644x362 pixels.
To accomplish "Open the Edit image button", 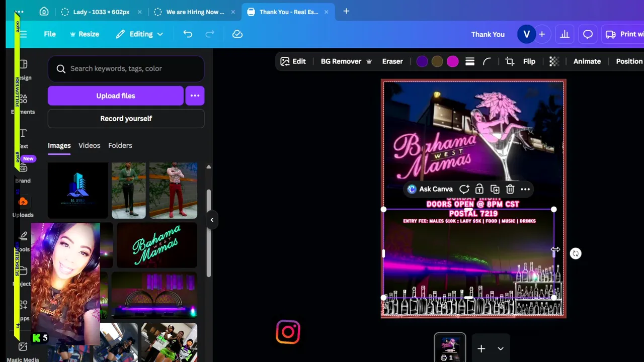I will 293,61.
